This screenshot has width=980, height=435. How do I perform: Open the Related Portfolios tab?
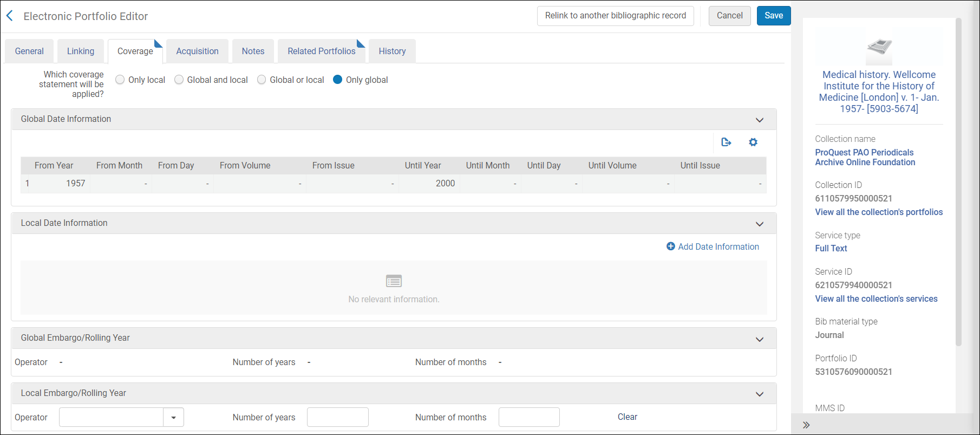(322, 51)
